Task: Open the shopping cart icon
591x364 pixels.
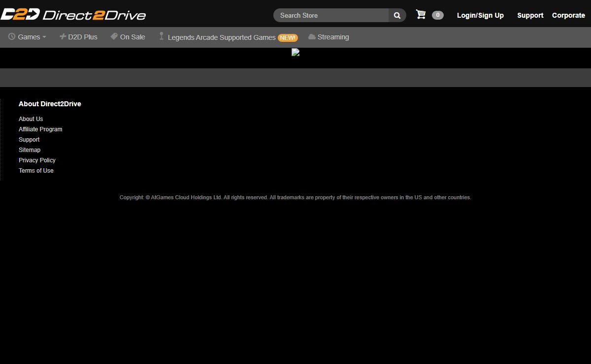Action: (x=421, y=14)
